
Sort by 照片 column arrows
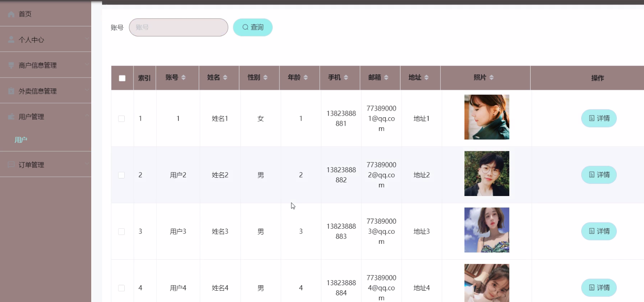coord(491,77)
